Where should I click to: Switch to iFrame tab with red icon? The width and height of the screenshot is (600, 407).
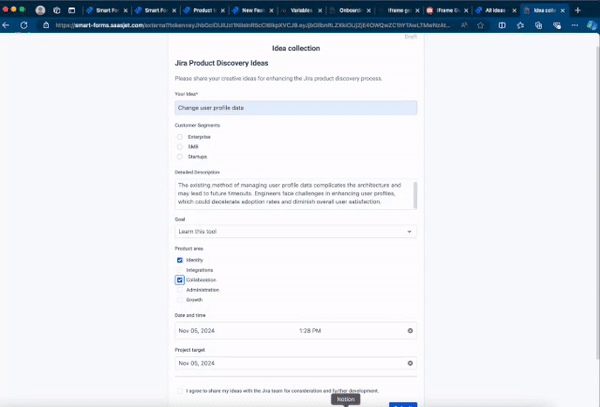(447, 10)
